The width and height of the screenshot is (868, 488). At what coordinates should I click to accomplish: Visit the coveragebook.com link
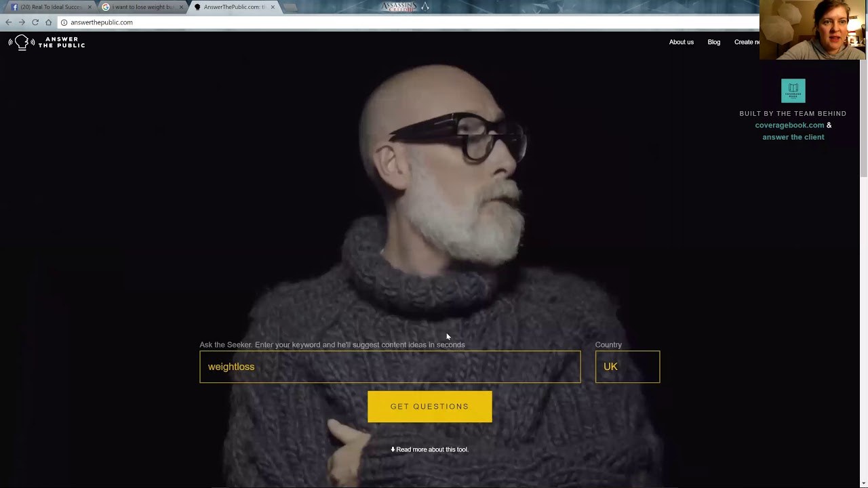789,125
